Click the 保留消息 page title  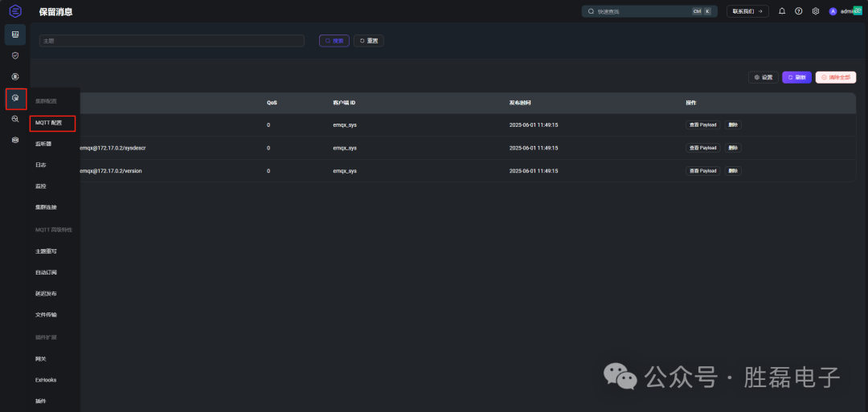click(x=56, y=11)
